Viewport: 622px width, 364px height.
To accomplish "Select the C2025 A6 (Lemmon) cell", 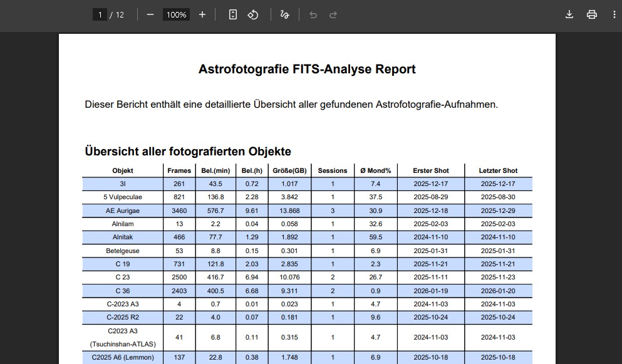I will 123,357.
